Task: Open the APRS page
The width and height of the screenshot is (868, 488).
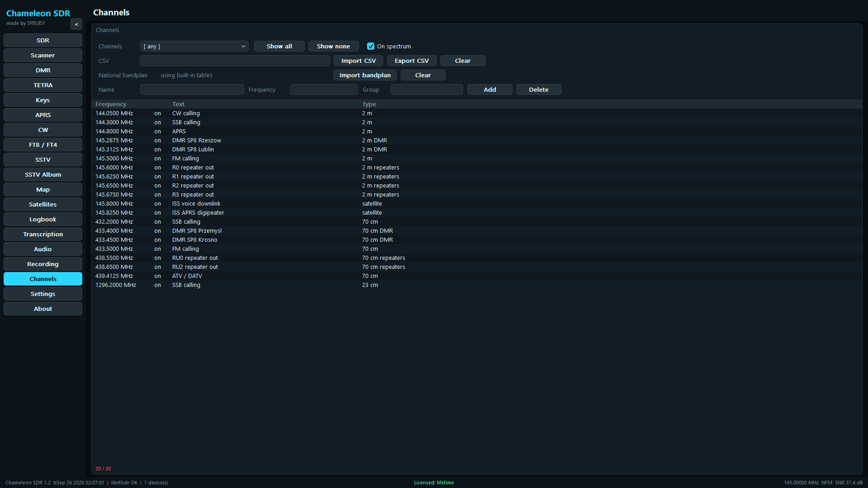Action: (x=43, y=115)
